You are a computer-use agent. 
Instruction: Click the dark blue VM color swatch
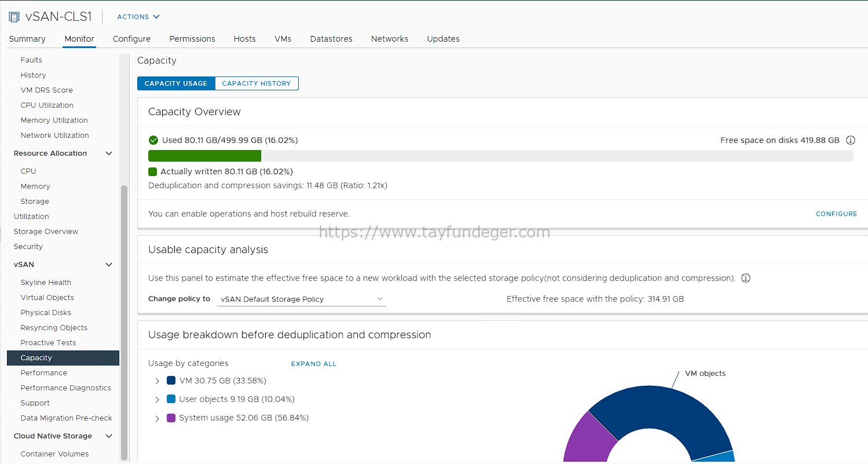[171, 381]
